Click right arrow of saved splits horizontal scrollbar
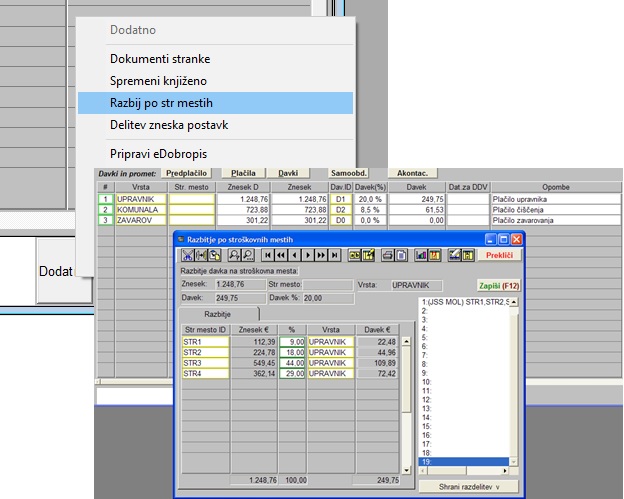This screenshot has width=624, height=499. (x=505, y=471)
